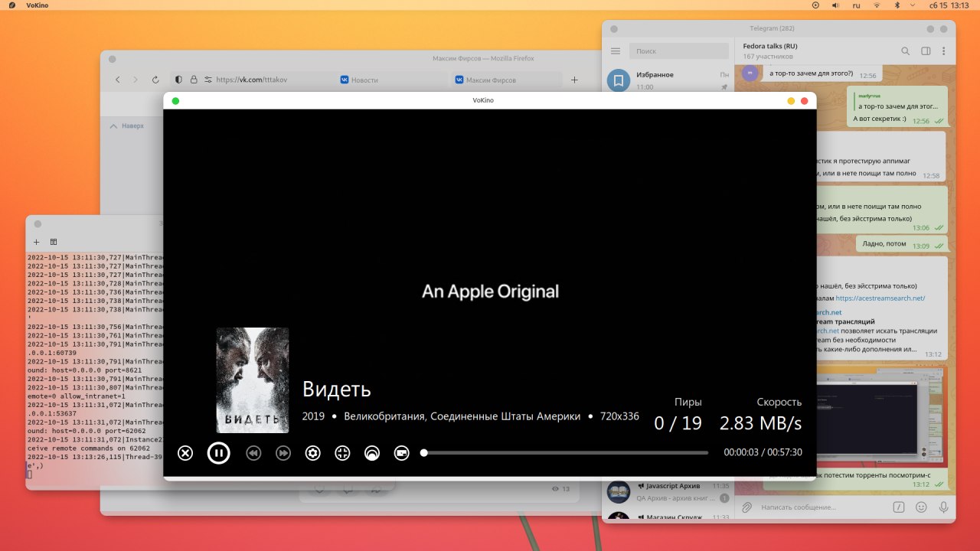980x551 pixels.
Task: Open player settings gear icon
Action: click(312, 453)
